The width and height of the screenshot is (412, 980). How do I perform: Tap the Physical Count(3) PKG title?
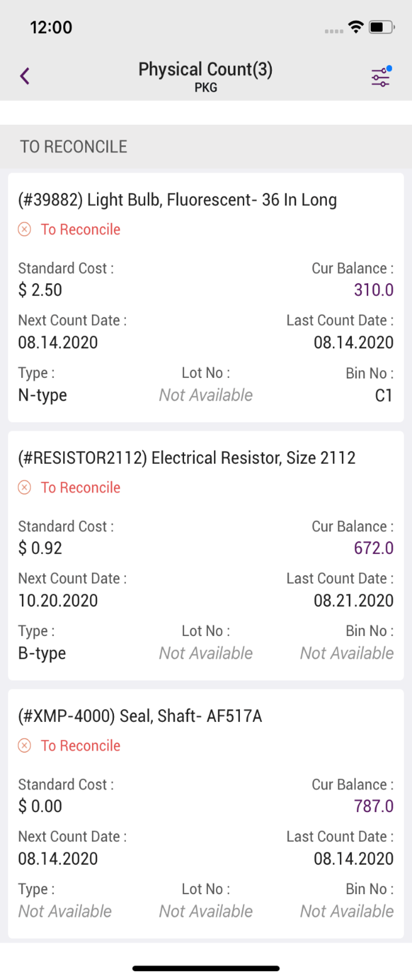click(206, 76)
